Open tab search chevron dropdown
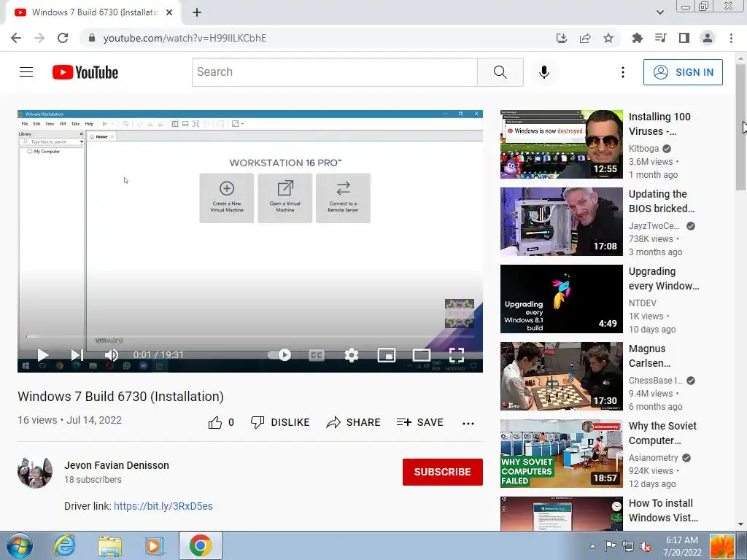Image resolution: width=747 pixels, height=560 pixels. (x=659, y=12)
